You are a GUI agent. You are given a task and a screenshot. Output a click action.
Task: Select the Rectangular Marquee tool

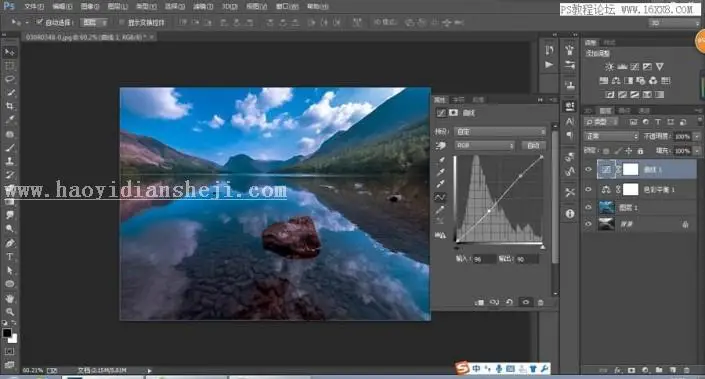coord(9,66)
